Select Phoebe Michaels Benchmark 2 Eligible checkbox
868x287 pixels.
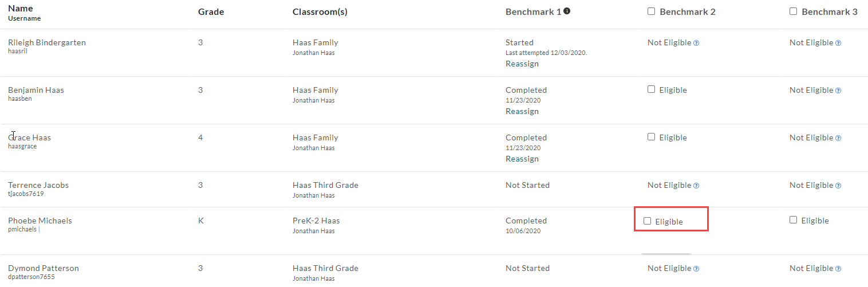[x=648, y=221]
